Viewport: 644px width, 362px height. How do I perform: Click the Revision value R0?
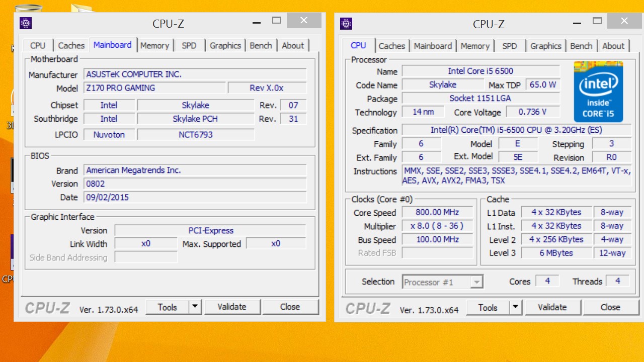612,157
